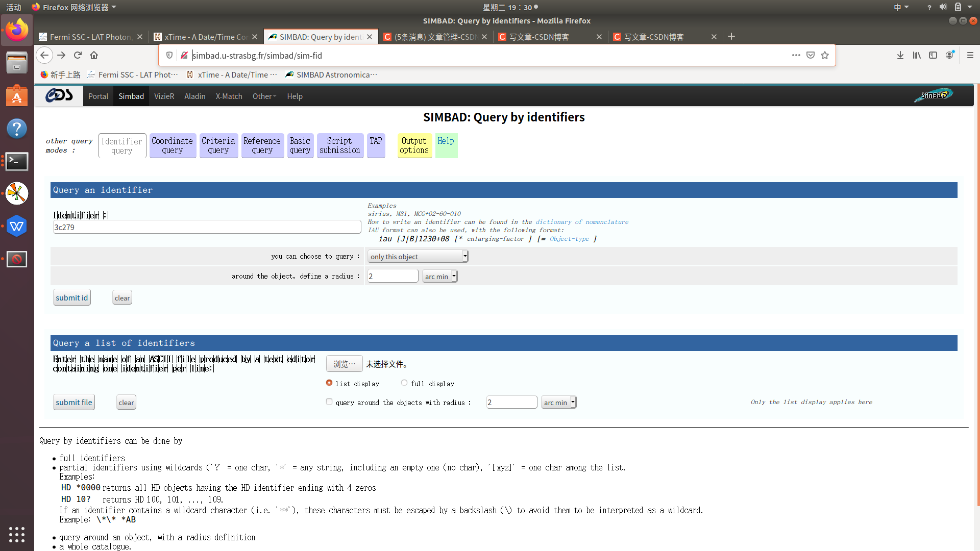Click the browser reload icon
980x551 pixels.
[x=78, y=55]
